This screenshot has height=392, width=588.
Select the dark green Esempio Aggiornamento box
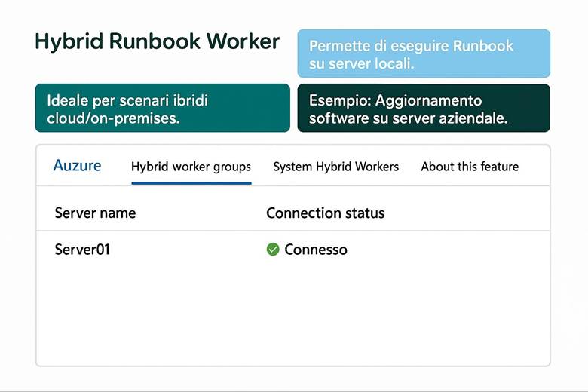424,109
